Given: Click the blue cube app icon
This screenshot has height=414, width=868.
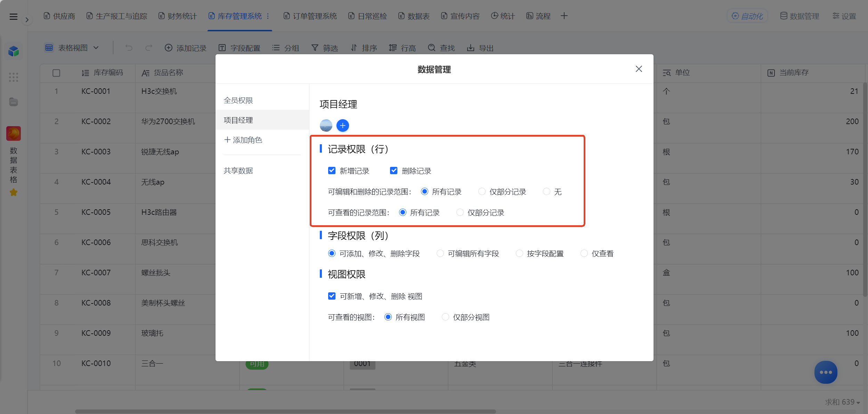Looking at the screenshot, I should tap(14, 51).
